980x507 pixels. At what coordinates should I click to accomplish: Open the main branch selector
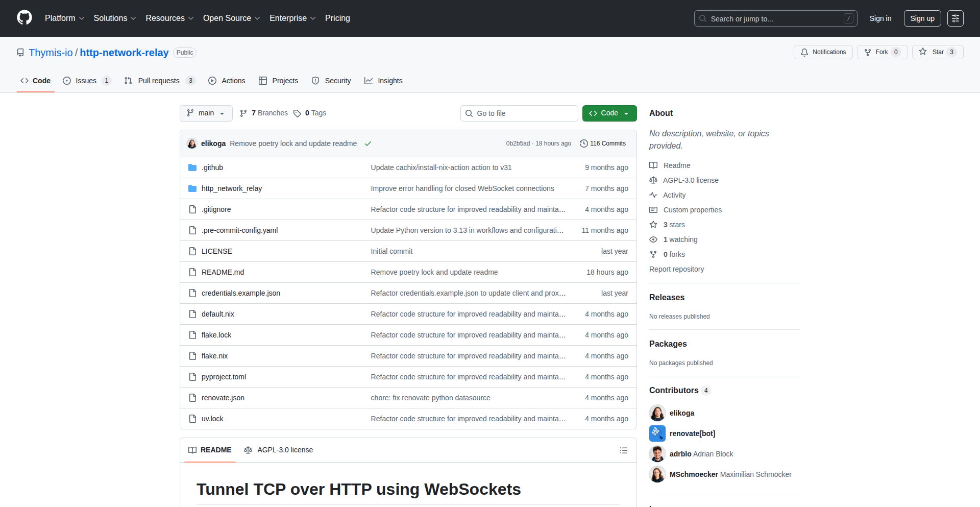click(x=206, y=113)
